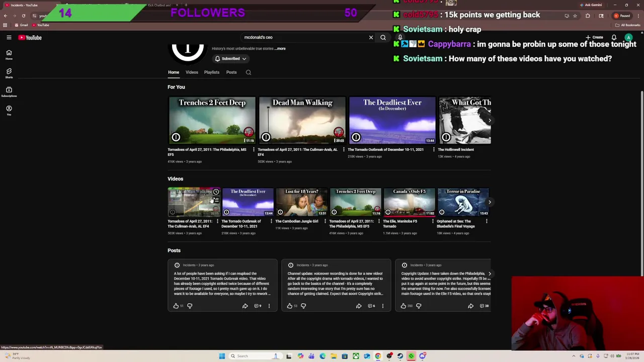Like the December tornado reupload post

[176, 306]
